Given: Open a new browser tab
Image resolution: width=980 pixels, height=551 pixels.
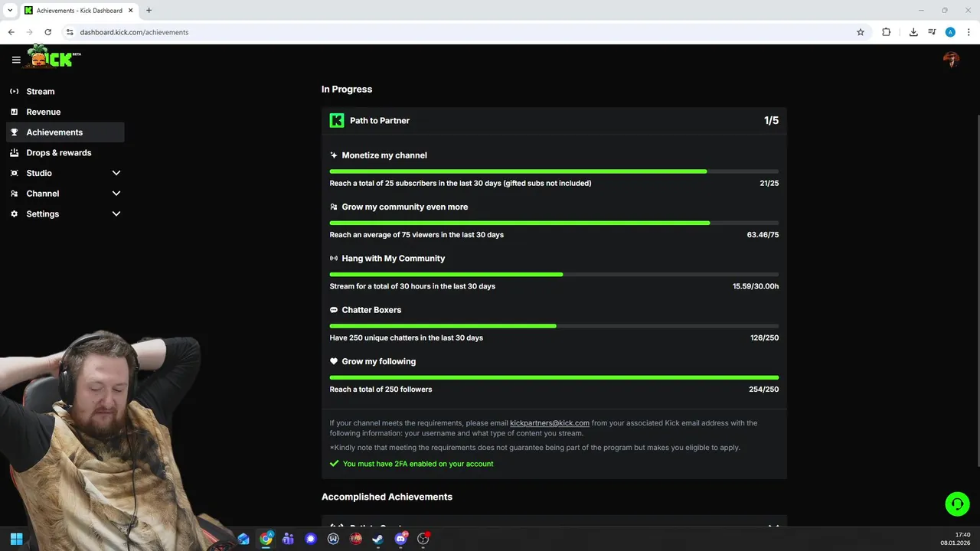Looking at the screenshot, I should click(149, 11).
